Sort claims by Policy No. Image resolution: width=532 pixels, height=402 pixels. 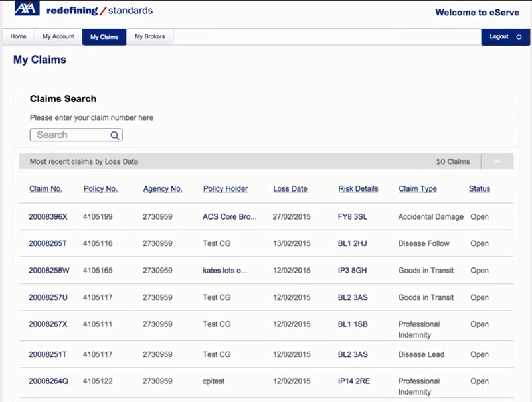pos(100,188)
